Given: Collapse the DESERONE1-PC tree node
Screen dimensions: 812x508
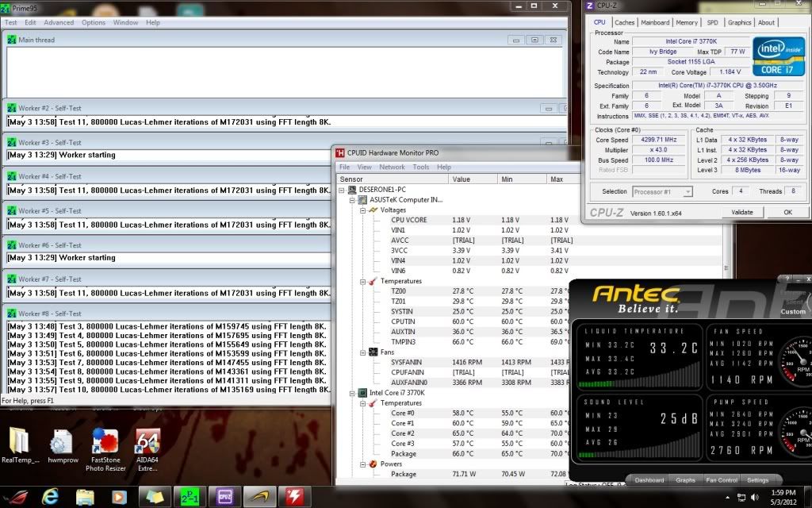Looking at the screenshot, I should point(342,190).
